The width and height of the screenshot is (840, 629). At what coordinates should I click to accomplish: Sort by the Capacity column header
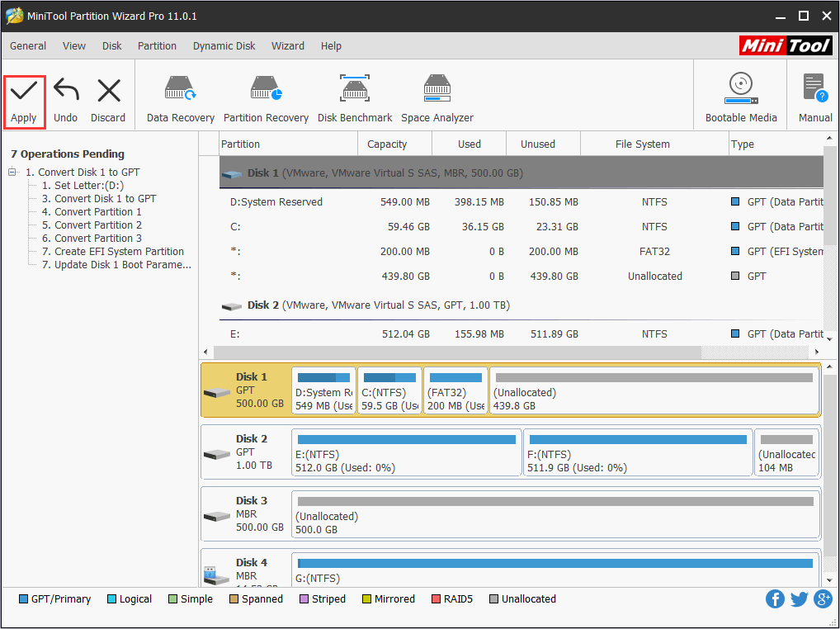[387, 144]
